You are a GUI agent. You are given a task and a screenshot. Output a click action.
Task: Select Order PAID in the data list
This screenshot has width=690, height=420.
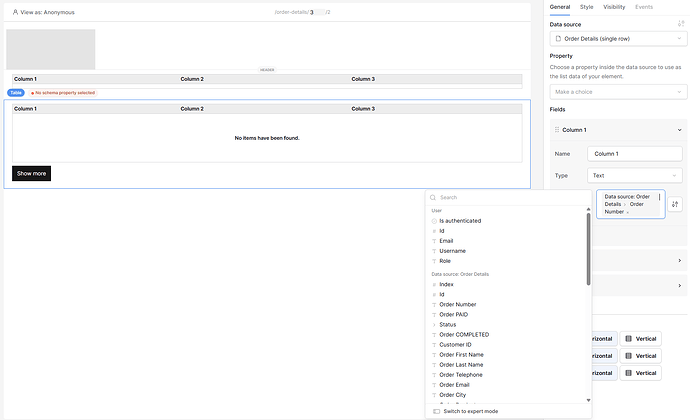(453, 315)
